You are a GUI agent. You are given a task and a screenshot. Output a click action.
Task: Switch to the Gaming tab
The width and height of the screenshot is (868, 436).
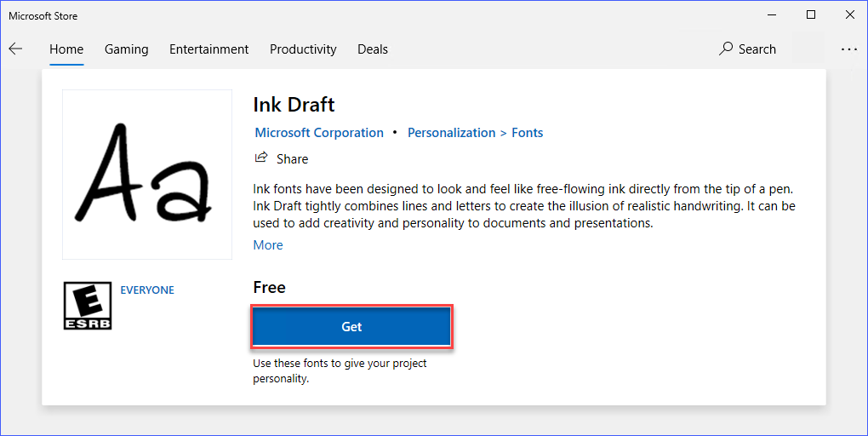click(126, 49)
